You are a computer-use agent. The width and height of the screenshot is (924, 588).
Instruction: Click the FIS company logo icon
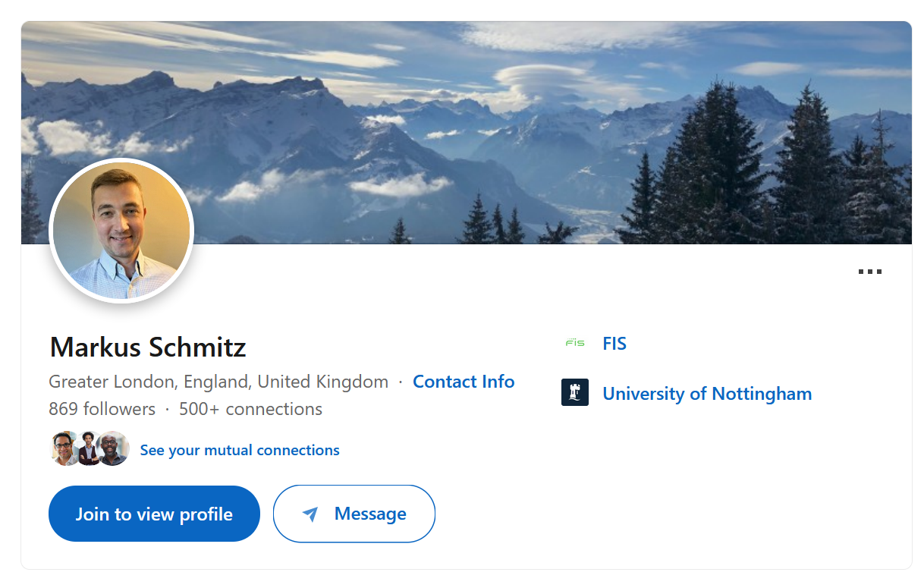coord(575,344)
